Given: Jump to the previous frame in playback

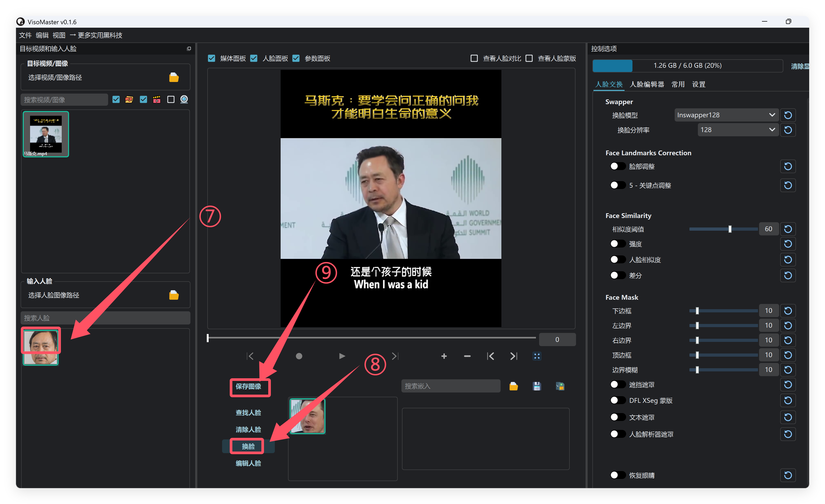Looking at the screenshot, I should [x=250, y=356].
